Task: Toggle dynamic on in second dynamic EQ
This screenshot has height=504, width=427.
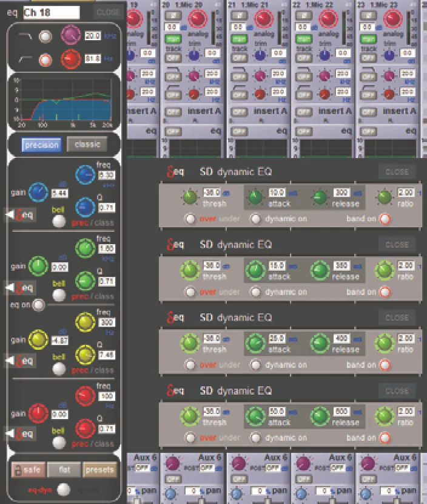Action: (x=255, y=292)
